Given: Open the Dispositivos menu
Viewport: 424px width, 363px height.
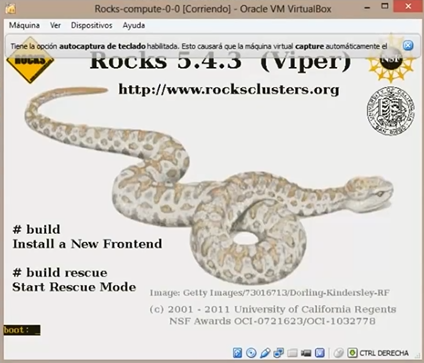Looking at the screenshot, I should 91,25.
